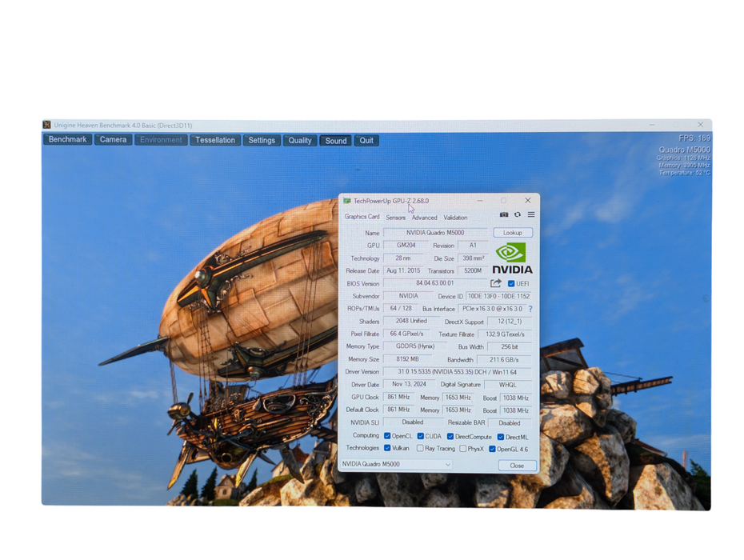Click the GPU-Z Close button
Image resolution: width=744 pixels, height=560 pixels.
tap(517, 466)
